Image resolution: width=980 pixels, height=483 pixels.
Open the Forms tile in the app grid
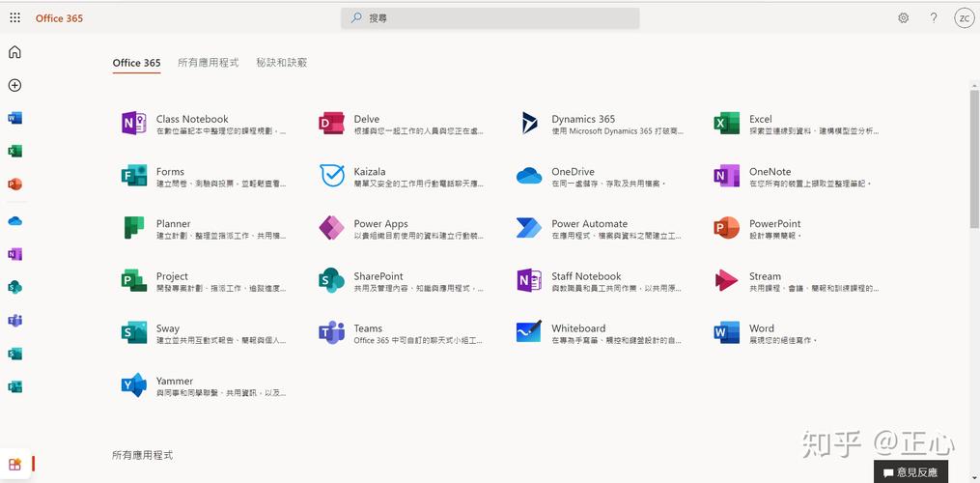(x=204, y=176)
